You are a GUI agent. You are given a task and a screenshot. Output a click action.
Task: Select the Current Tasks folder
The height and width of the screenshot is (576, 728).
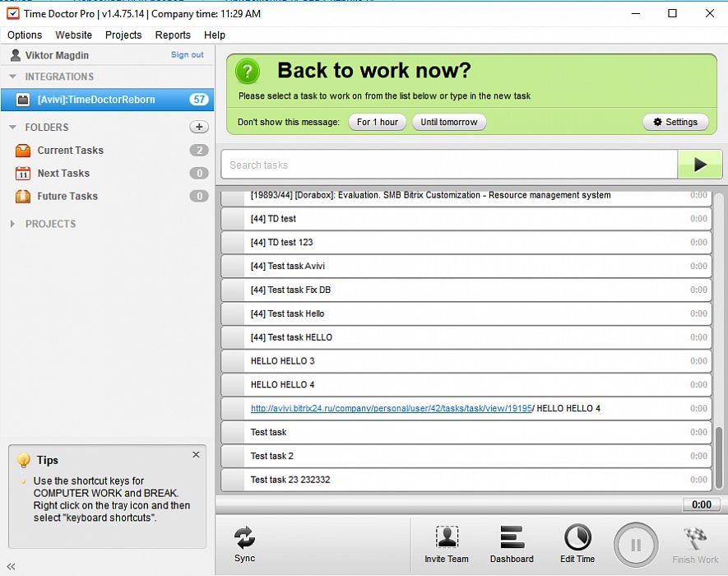pos(107,151)
